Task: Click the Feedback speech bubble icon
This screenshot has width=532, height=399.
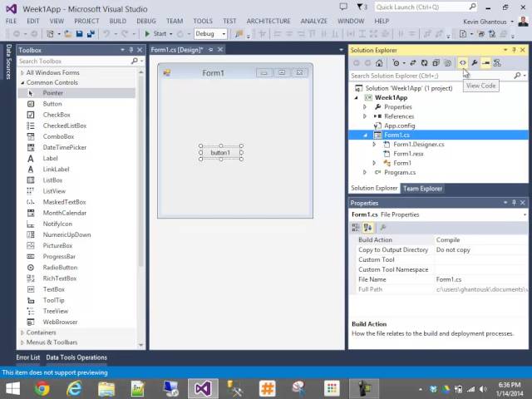Action: click(x=343, y=7)
